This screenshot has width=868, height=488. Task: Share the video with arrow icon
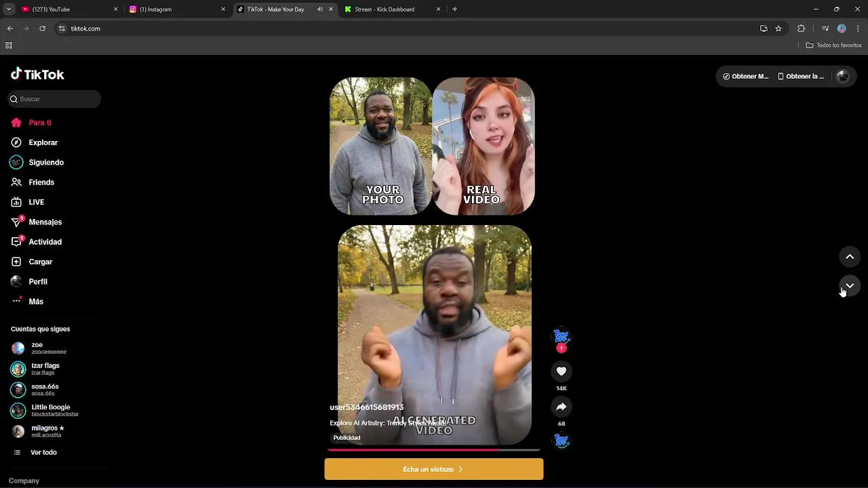point(561,407)
